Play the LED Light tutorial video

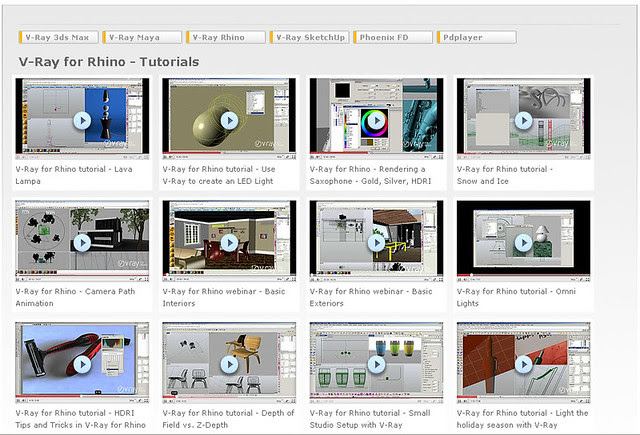[229, 121]
